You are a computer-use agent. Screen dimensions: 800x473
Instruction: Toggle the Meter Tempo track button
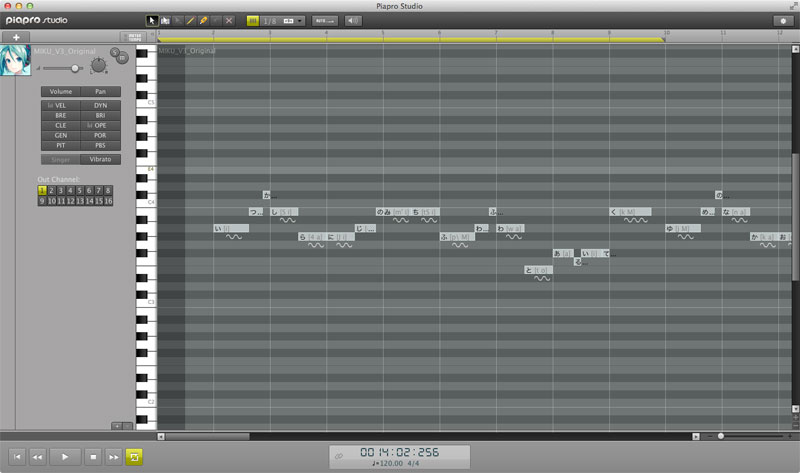tap(133, 37)
